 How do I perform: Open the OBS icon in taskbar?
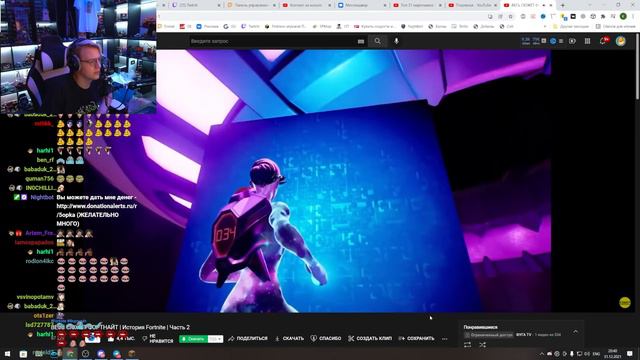(85, 353)
